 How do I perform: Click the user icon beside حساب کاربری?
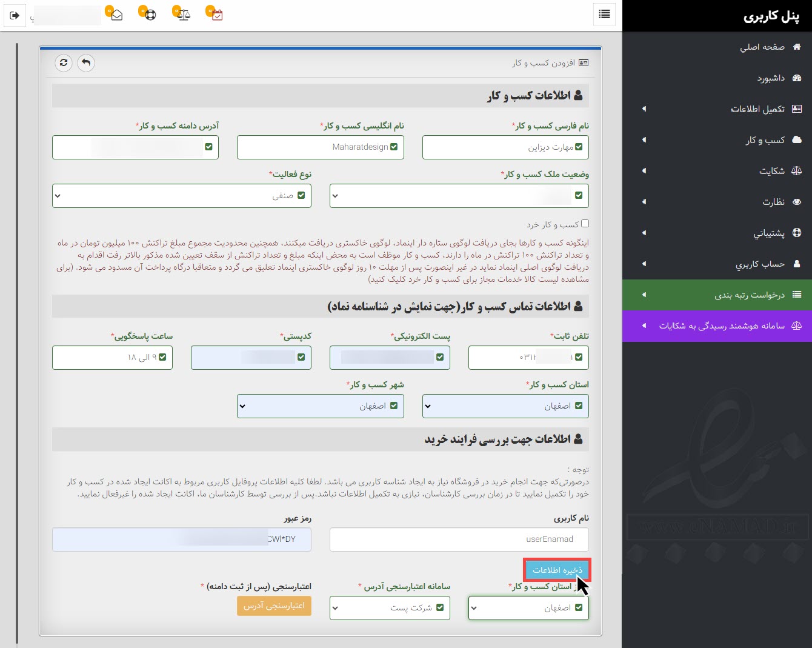click(797, 264)
